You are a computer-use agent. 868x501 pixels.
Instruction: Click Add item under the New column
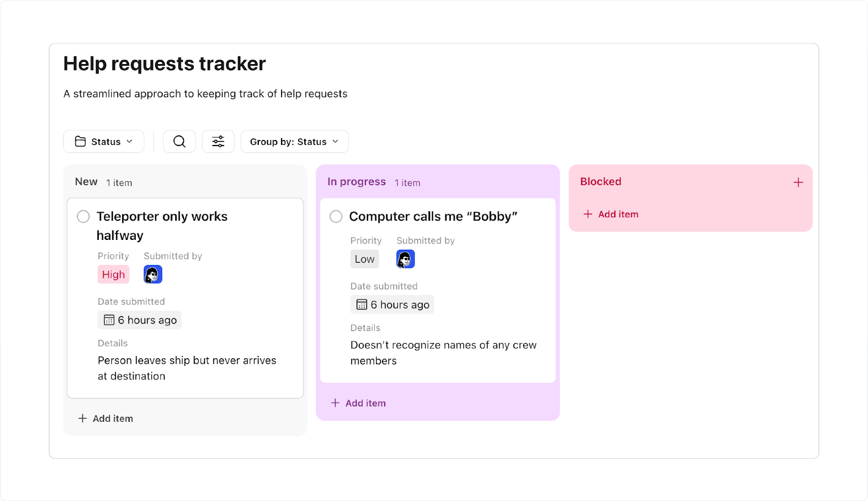coord(112,418)
